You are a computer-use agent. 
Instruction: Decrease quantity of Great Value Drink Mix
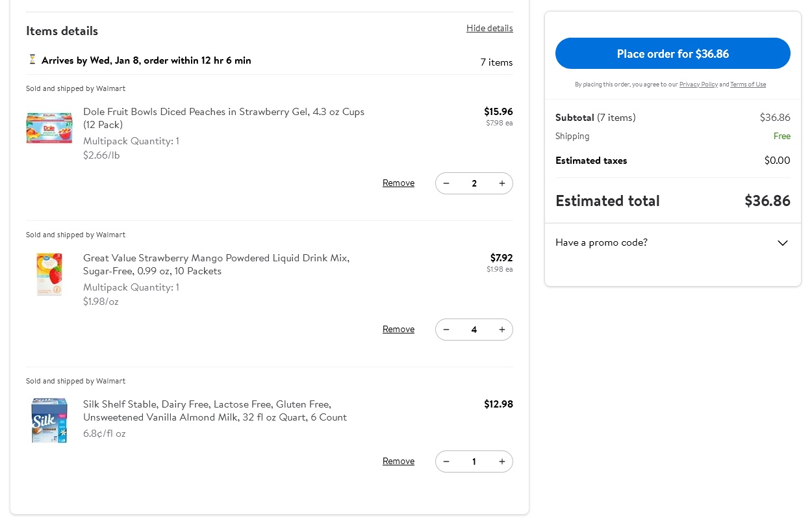tap(446, 330)
